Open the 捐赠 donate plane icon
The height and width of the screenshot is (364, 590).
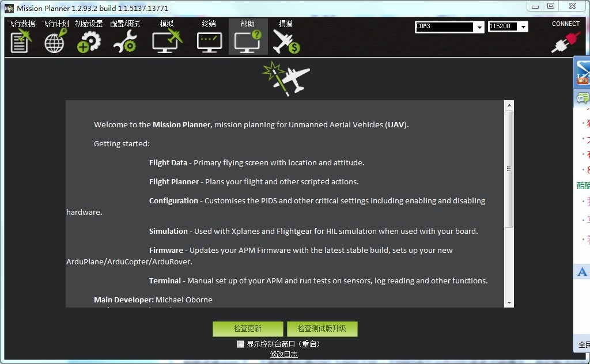tap(286, 37)
